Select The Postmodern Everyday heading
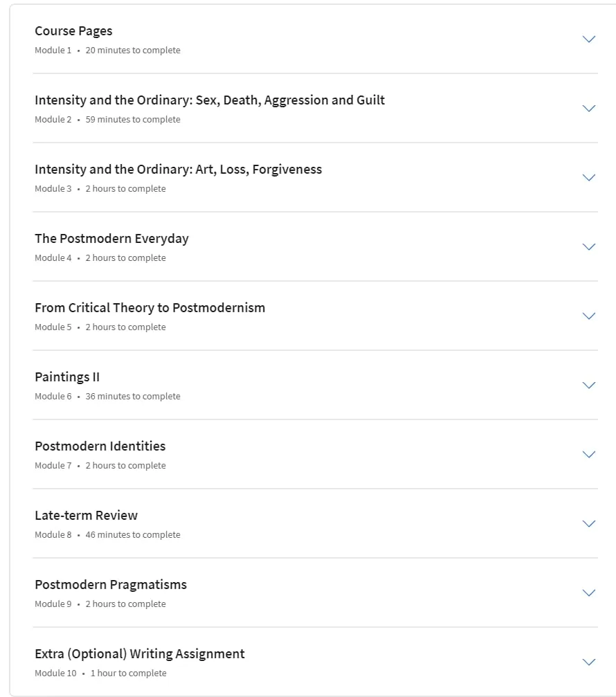The width and height of the screenshot is (616, 697). [x=111, y=239]
